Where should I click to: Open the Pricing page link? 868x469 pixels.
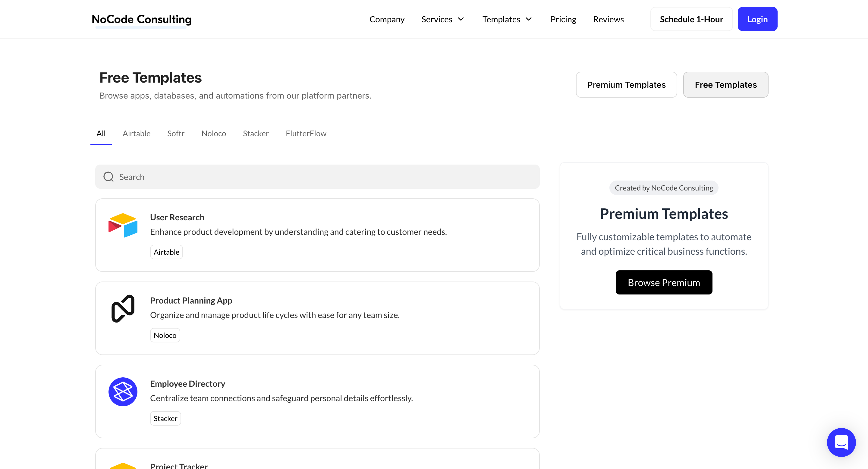click(563, 20)
